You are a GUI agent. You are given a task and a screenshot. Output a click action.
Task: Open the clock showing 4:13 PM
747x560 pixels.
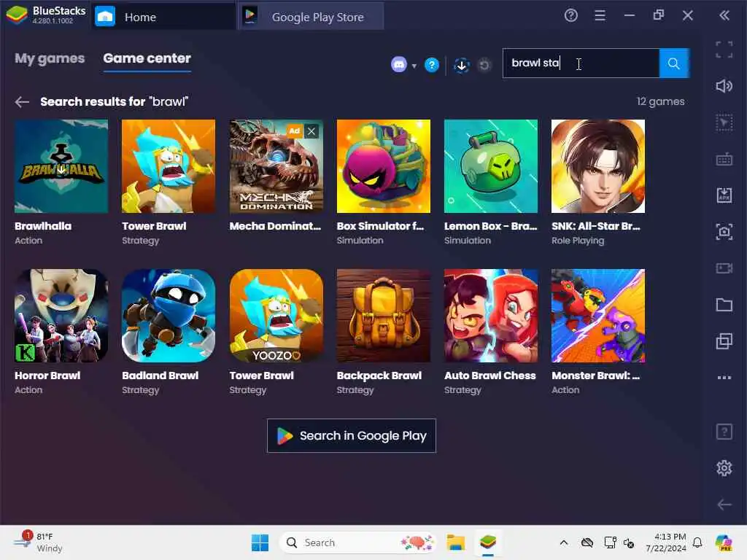click(666, 542)
